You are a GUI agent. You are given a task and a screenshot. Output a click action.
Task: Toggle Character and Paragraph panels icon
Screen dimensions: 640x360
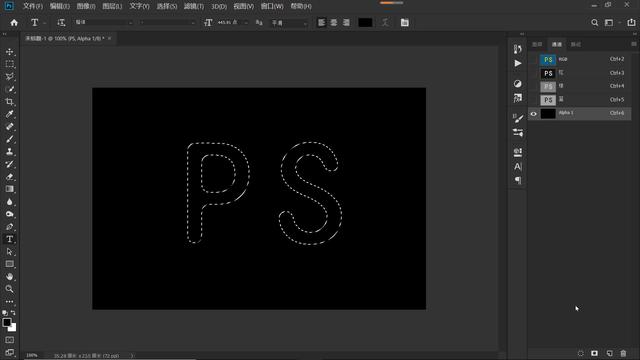pos(404,22)
